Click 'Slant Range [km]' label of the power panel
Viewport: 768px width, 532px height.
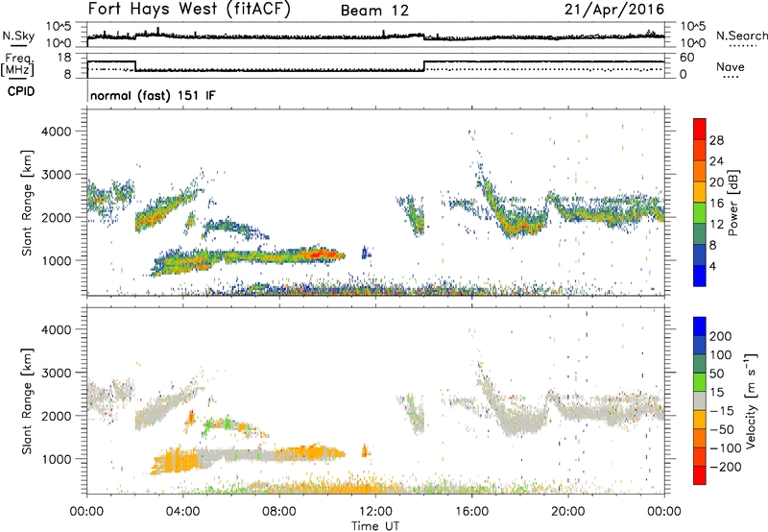[x=27, y=203]
